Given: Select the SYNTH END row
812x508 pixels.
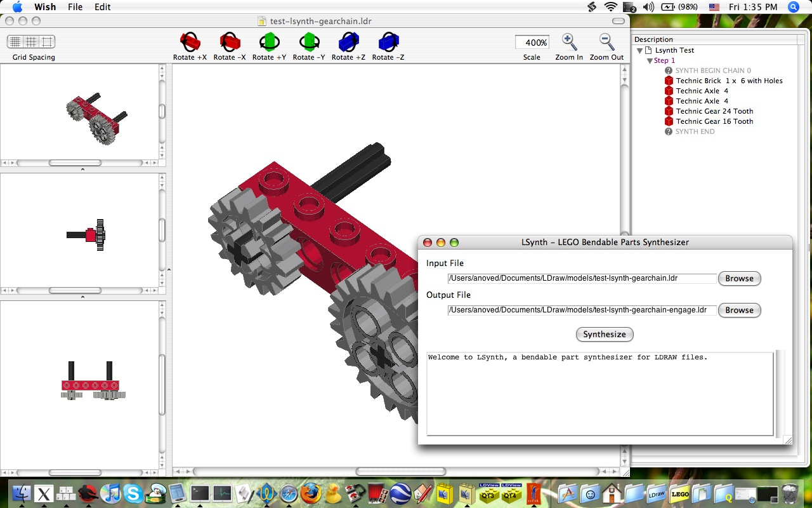Looking at the screenshot, I should click(x=690, y=131).
